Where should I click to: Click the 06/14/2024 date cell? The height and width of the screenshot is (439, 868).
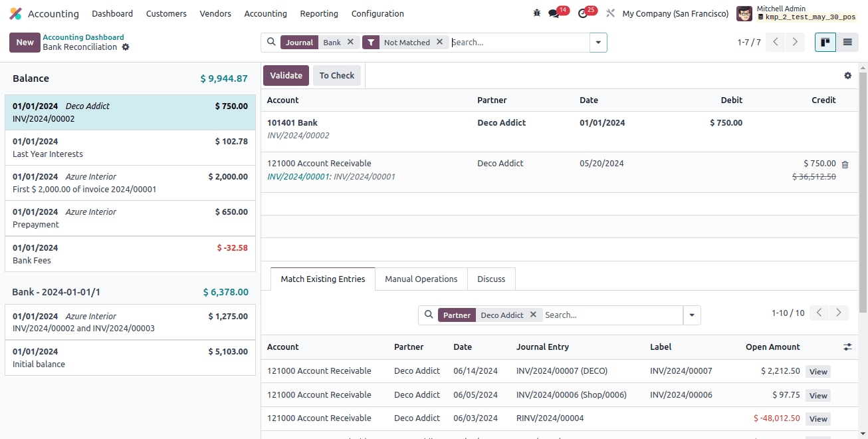click(x=476, y=371)
